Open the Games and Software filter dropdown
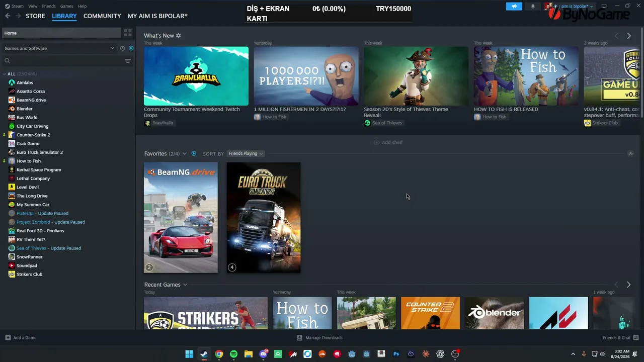The height and width of the screenshot is (362, 644). 59,48
